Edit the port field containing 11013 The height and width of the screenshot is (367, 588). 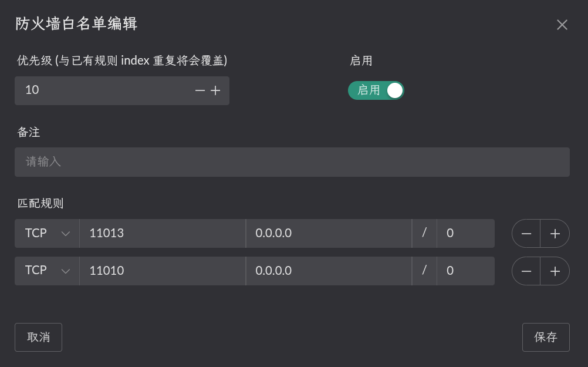coord(162,234)
